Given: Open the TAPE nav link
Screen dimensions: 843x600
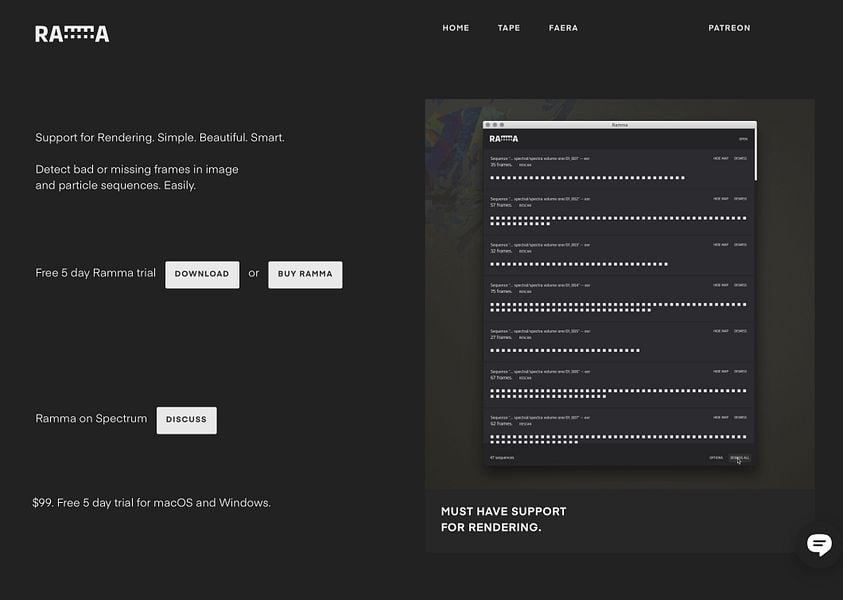Looking at the screenshot, I should point(509,28).
